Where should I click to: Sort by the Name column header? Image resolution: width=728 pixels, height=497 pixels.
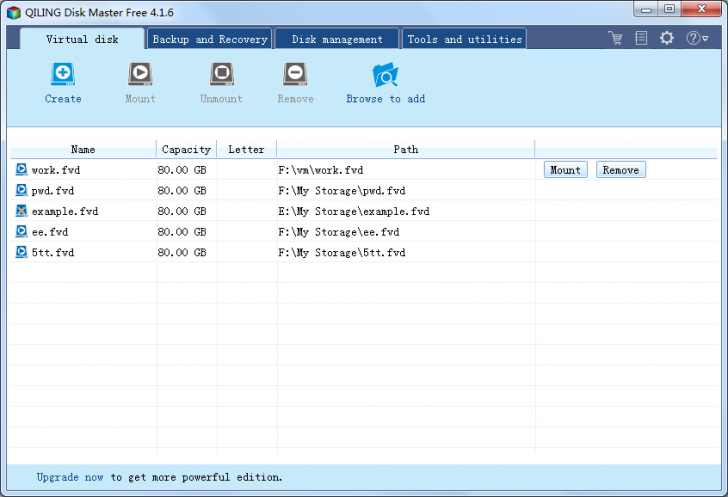coord(83,149)
